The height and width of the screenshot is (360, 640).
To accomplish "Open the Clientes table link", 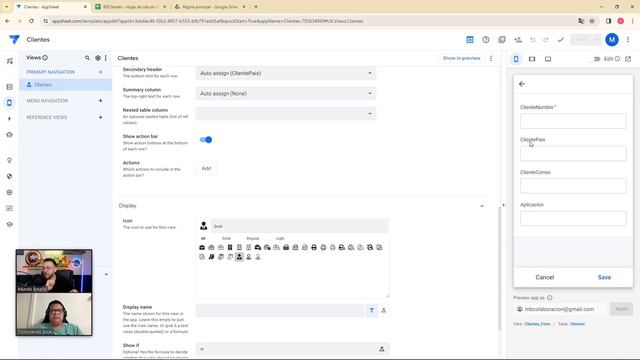I will 577,324.
